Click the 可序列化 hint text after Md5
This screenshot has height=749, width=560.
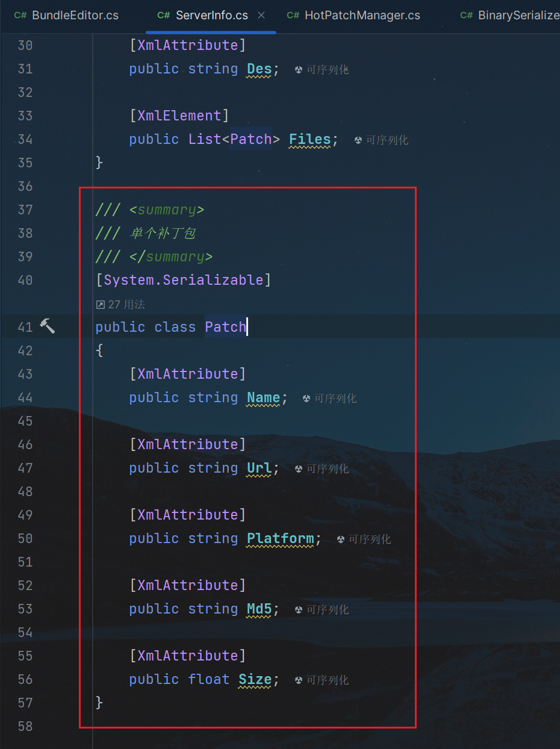(x=328, y=610)
